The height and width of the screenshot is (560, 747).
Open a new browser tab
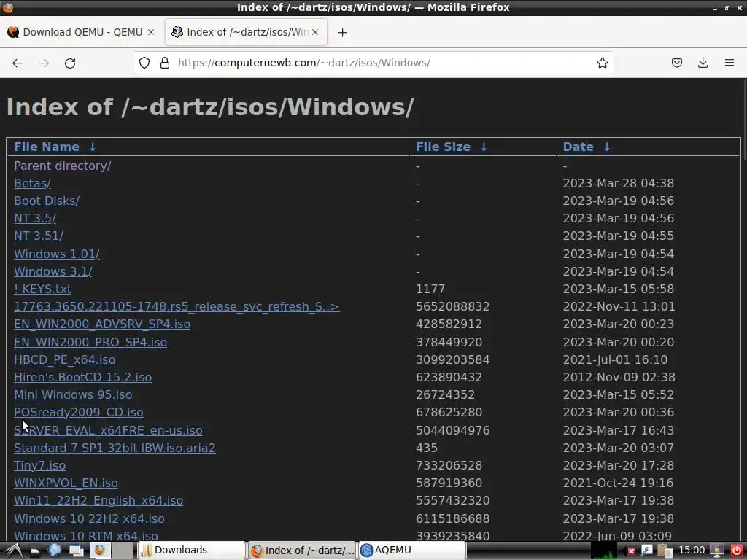(342, 32)
